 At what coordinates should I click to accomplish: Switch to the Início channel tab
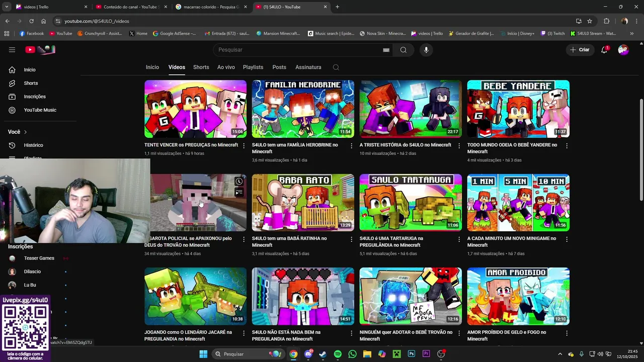(152, 67)
